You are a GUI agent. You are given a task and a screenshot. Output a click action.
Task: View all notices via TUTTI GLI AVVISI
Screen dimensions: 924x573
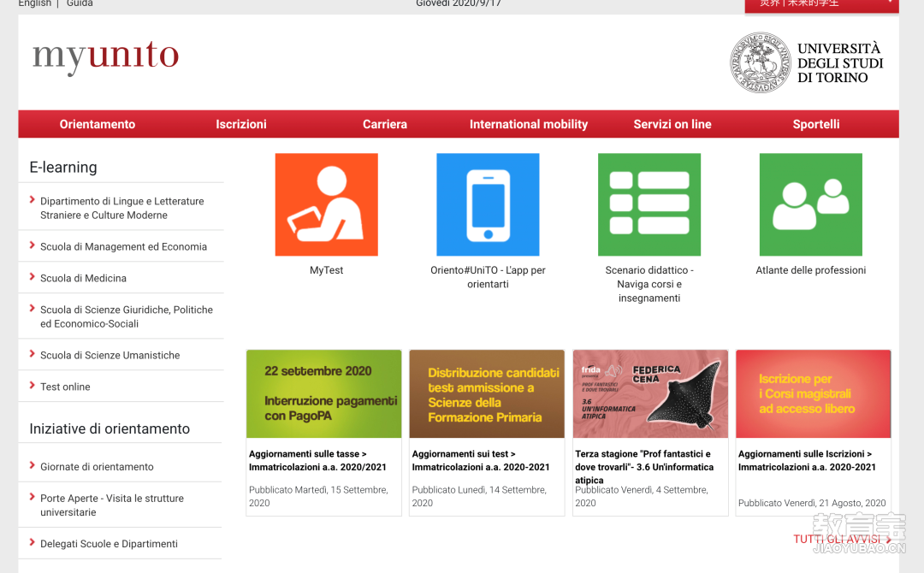click(842, 539)
